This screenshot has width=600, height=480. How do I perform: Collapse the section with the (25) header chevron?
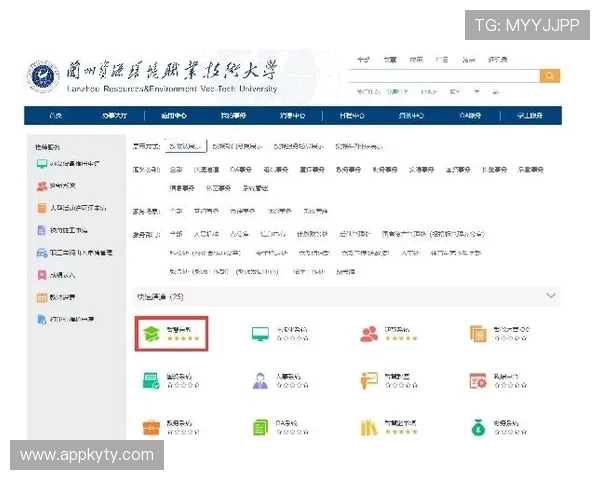[551, 296]
